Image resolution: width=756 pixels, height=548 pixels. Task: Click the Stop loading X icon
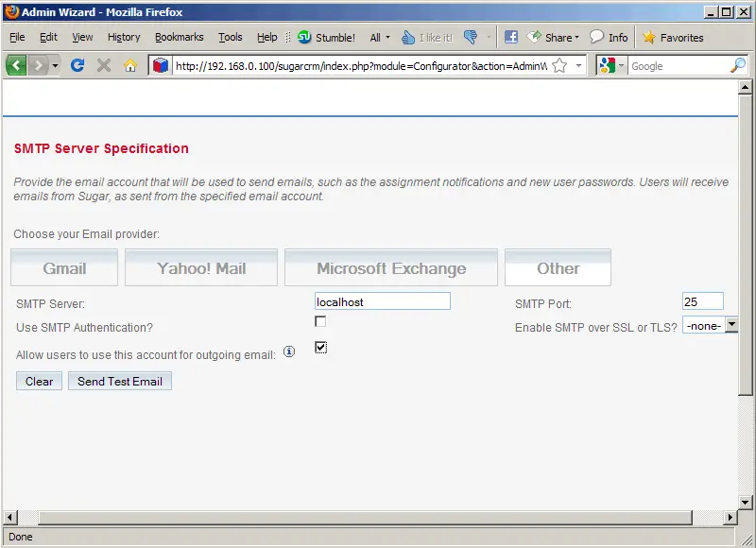(x=104, y=65)
